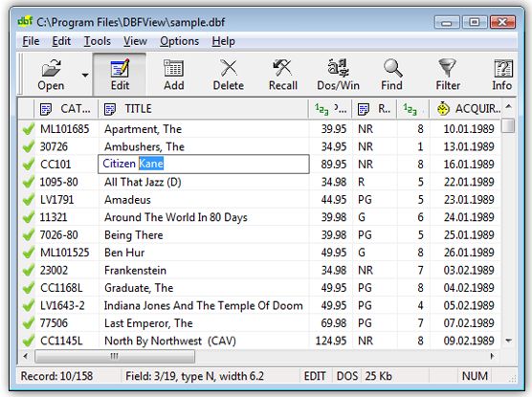Click the Open folder toolbar icon
This screenshot has width=532, height=397.
(52, 68)
